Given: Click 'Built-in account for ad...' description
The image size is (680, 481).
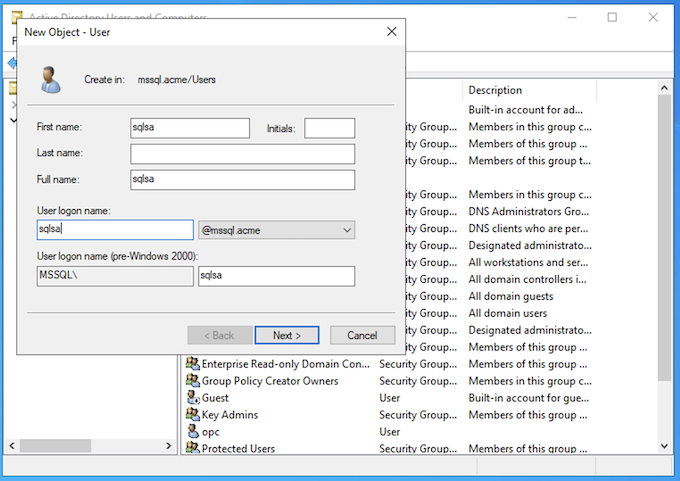Looking at the screenshot, I should [x=525, y=110].
